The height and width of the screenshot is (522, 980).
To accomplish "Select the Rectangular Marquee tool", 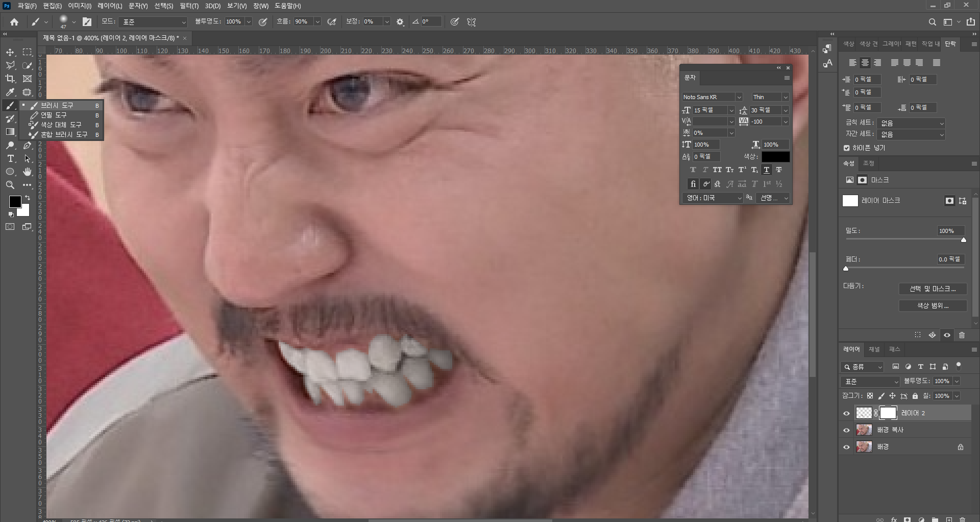I will [x=28, y=52].
